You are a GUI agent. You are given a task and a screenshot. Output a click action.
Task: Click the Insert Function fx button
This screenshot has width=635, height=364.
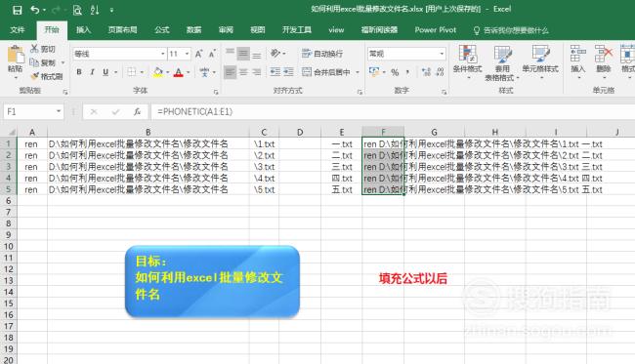(x=137, y=111)
